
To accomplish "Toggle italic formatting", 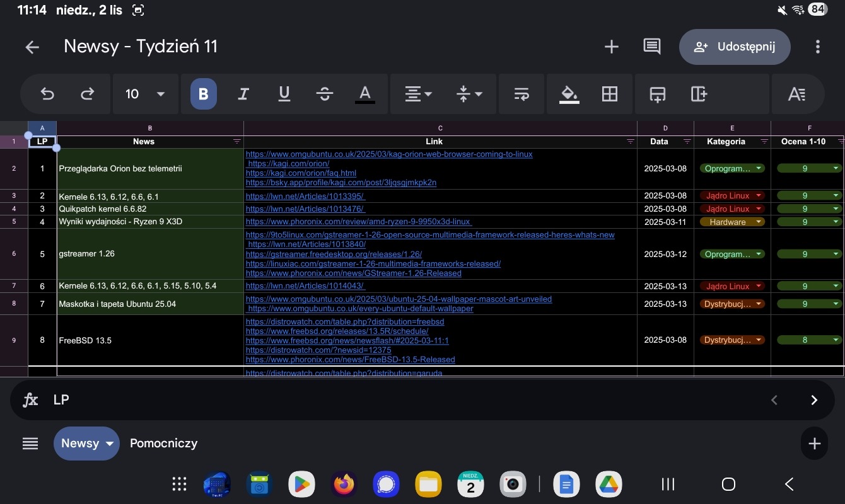I will pyautogui.click(x=243, y=94).
